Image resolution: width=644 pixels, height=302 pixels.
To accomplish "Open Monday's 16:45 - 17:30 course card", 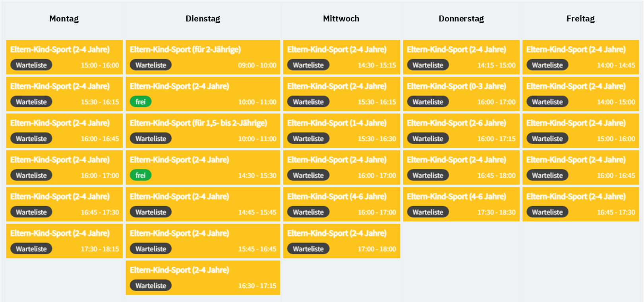I will coord(64,204).
